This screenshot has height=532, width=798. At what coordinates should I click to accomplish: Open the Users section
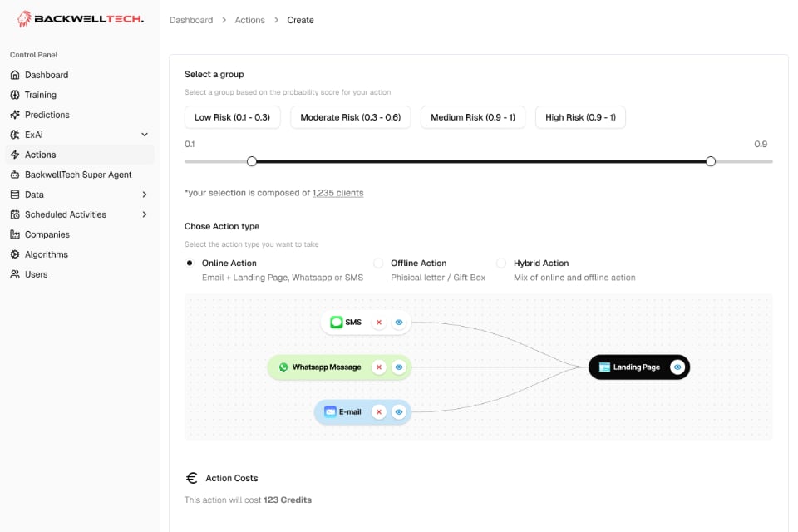(80, 274)
